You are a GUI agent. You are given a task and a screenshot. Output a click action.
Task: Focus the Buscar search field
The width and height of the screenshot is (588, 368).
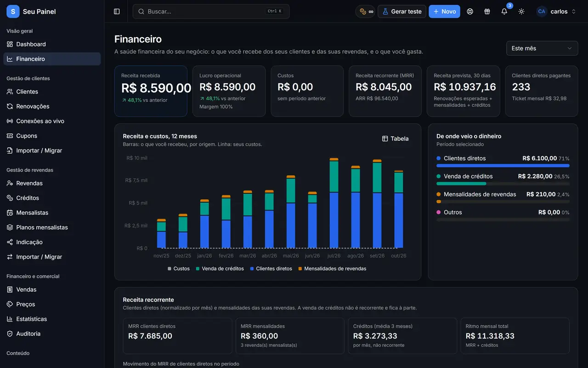point(211,11)
